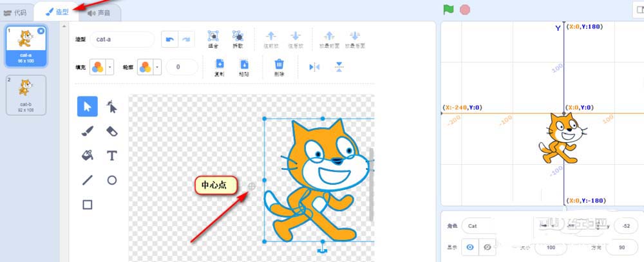Click the top-middle selection handle of the cat
The height and width of the screenshot is (262, 644).
point(323,118)
